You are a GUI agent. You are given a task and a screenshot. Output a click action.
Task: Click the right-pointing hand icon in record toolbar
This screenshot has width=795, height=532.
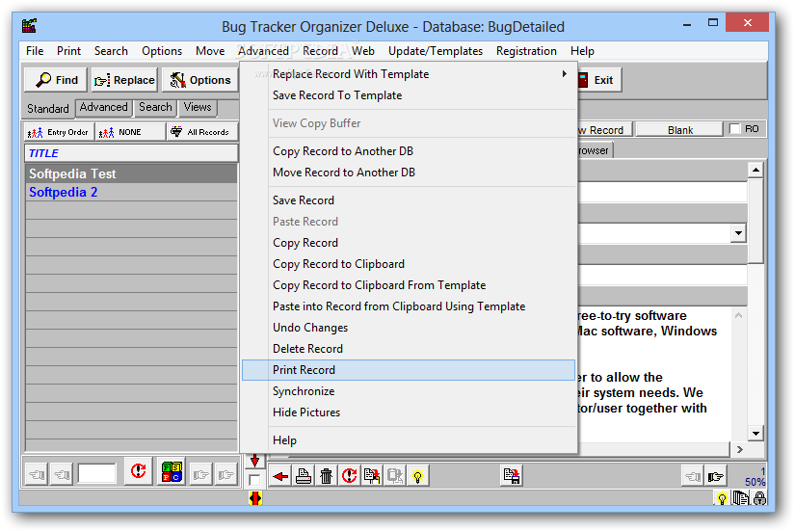(716, 476)
